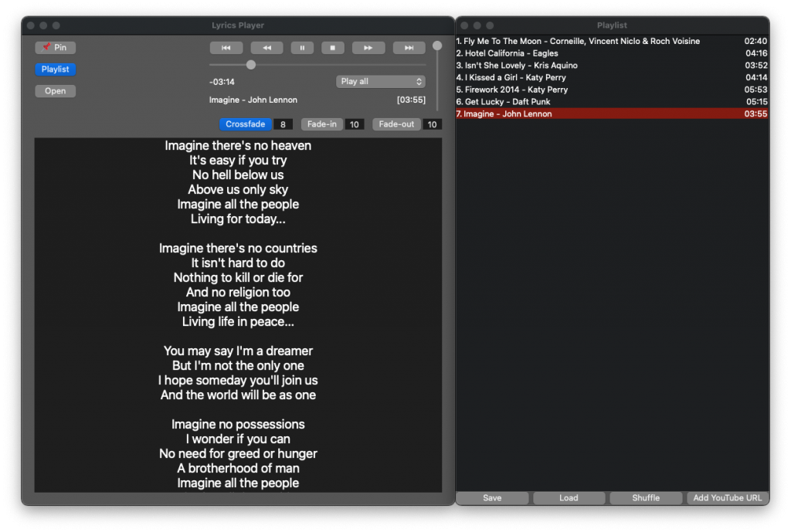Click lyric 'Nothing to kill or die for'
This screenshot has height=532, width=791.
click(x=238, y=278)
